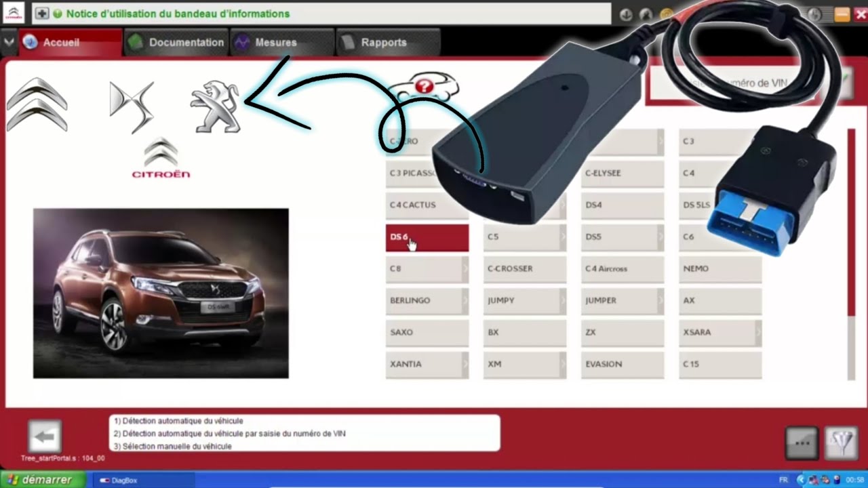
Task: Select the AX vehicle button
Action: pyautogui.click(x=720, y=301)
